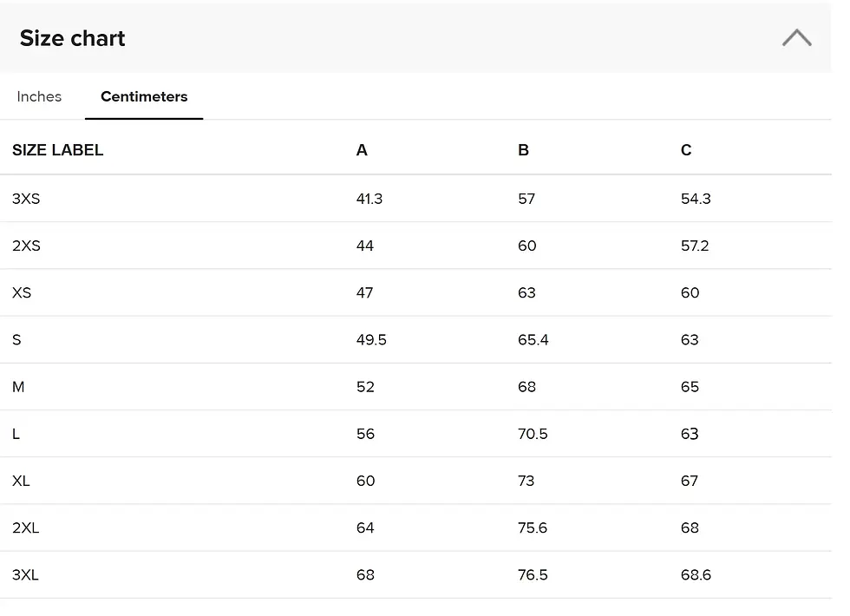The height and width of the screenshot is (616, 850).
Task: Click the S size row label
Action: pyautogui.click(x=16, y=340)
